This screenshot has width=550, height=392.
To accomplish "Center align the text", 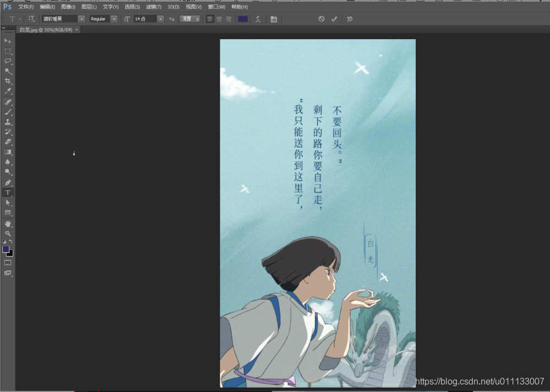I will (219, 19).
